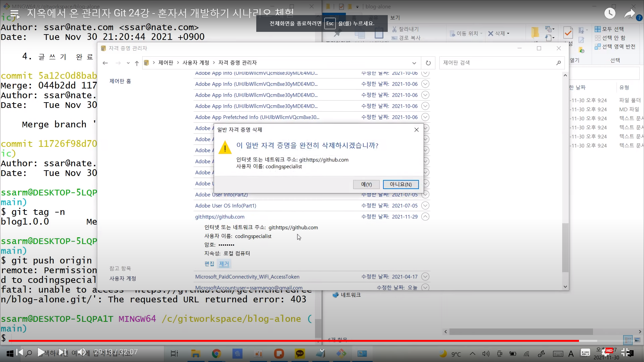Click 모두 선택 in the Explorer ribbon
Viewport: 644px width, 362px height.
609,29
